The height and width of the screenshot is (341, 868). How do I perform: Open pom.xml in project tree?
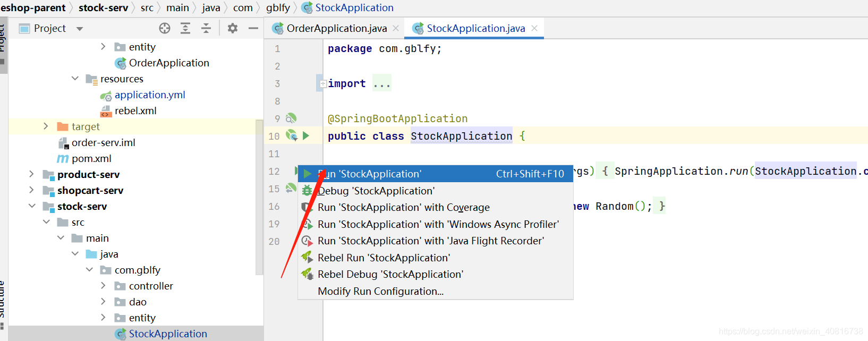(x=91, y=158)
